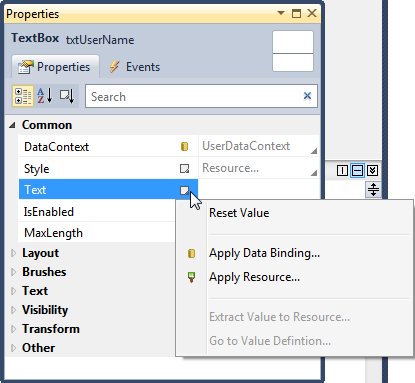This screenshot has height=383, width=415.
Task: Collapse the pane with double-chevron button
Action: tap(372, 171)
